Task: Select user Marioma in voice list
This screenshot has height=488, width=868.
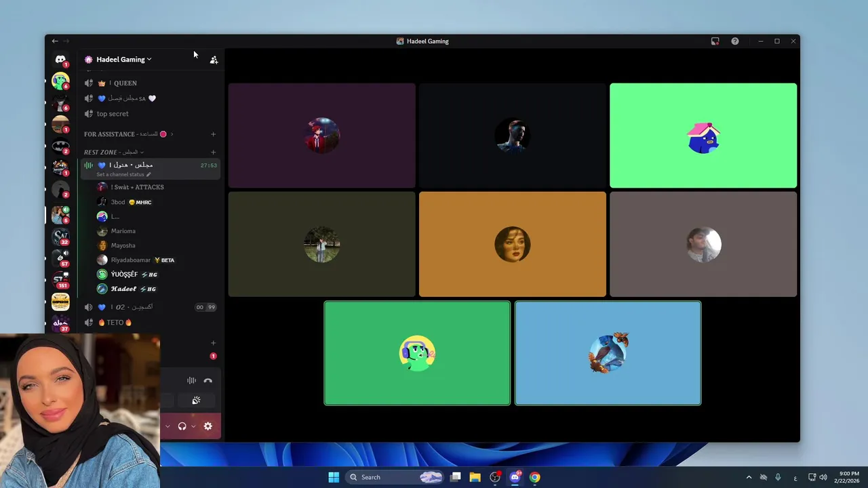Action: [157, 231]
